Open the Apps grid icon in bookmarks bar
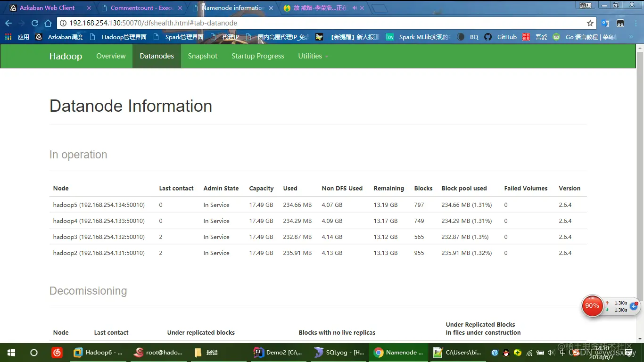The height and width of the screenshot is (362, 644). point(8,37)
